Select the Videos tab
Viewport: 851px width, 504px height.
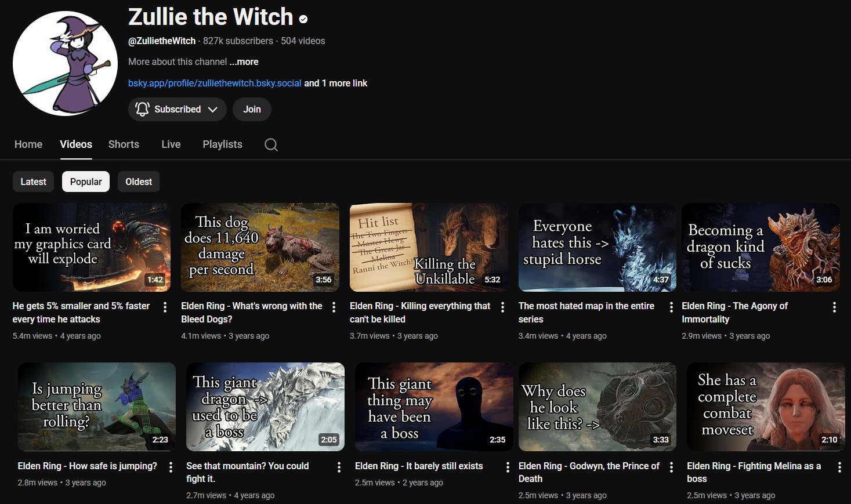pos(76,144)
